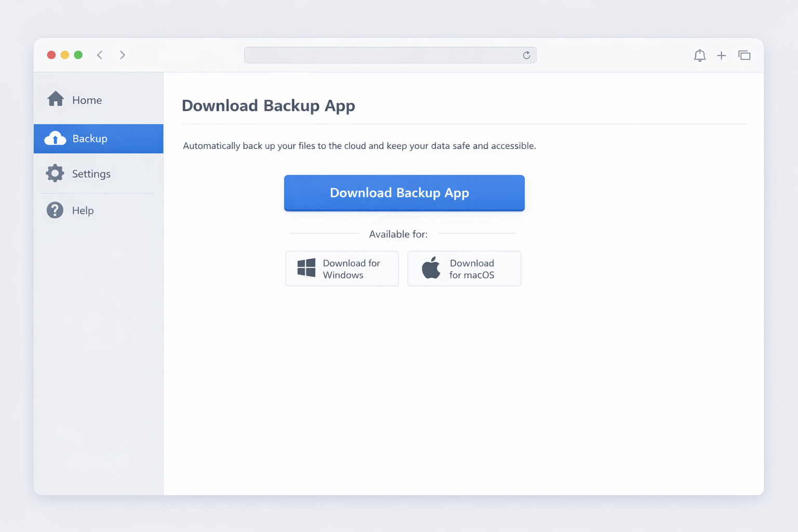Click the Backup cloud upload icon

tap(55, 139)
